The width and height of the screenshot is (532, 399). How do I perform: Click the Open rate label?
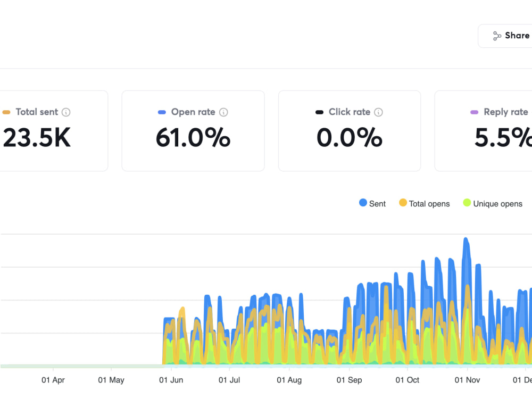click(x=193, y=112)
